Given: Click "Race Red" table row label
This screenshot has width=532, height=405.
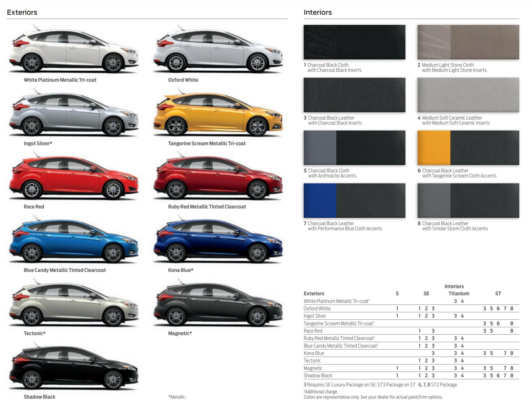Looking at the screenshot, I should (313, 331).
